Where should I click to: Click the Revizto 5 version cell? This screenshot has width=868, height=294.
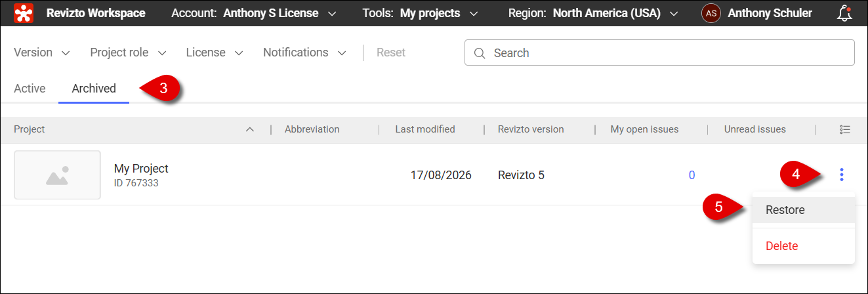pos(521,175)
